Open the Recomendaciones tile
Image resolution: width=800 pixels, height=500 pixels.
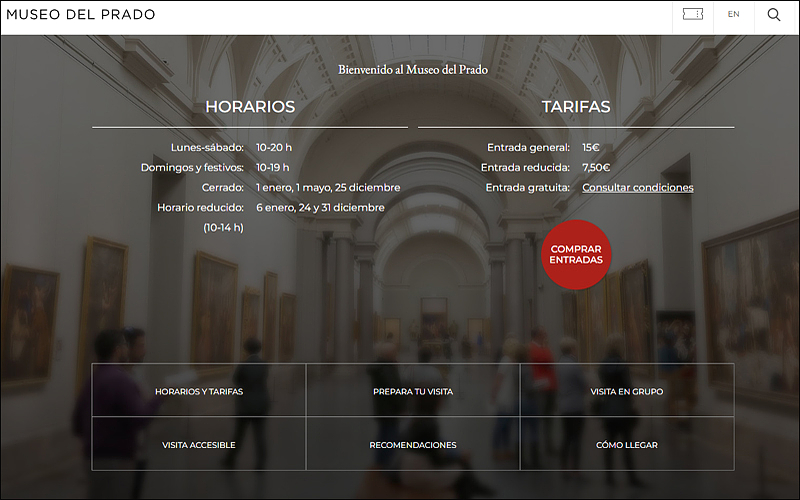coord(413,444)
